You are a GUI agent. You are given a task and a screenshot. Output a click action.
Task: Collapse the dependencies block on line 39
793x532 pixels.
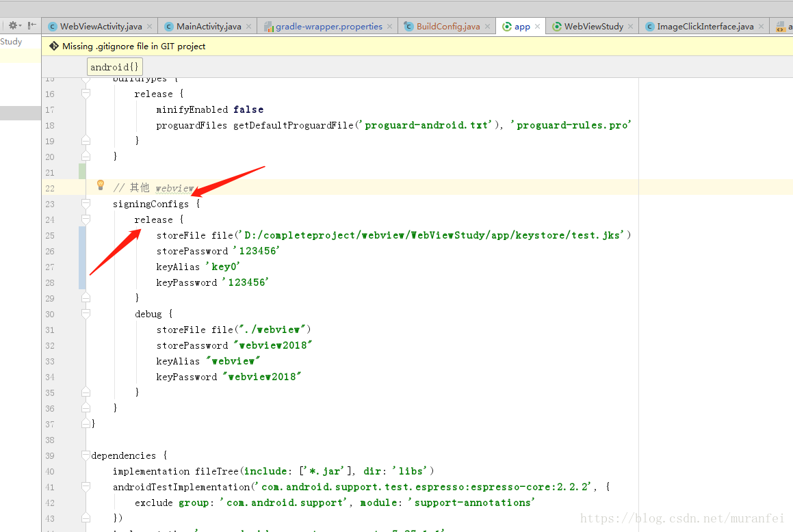coord(86,455)
